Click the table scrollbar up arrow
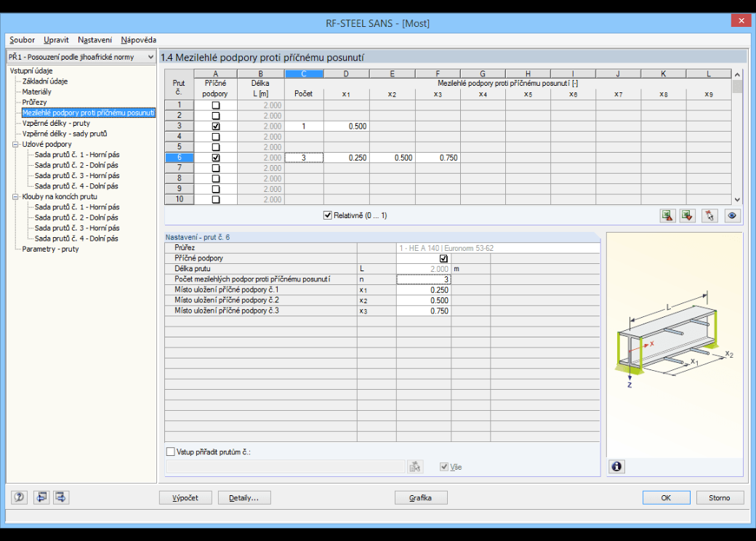This screenshot has height=541, width=756. (737, 74)
